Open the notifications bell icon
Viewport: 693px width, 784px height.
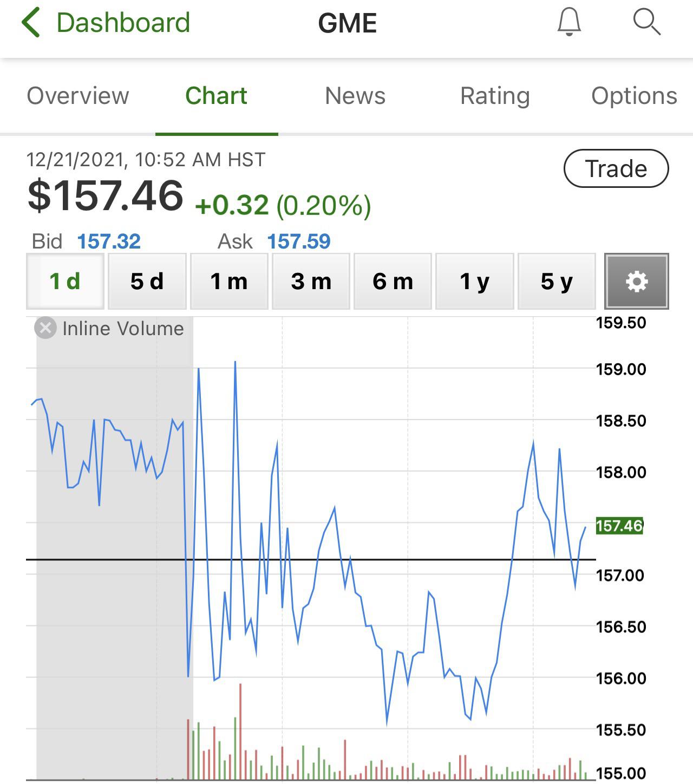coord(569,23)
